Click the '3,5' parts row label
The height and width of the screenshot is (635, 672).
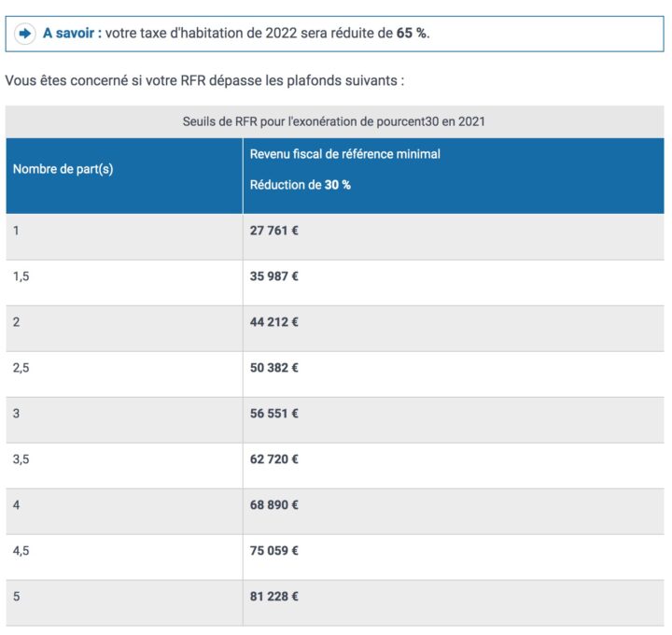[21, 459]
